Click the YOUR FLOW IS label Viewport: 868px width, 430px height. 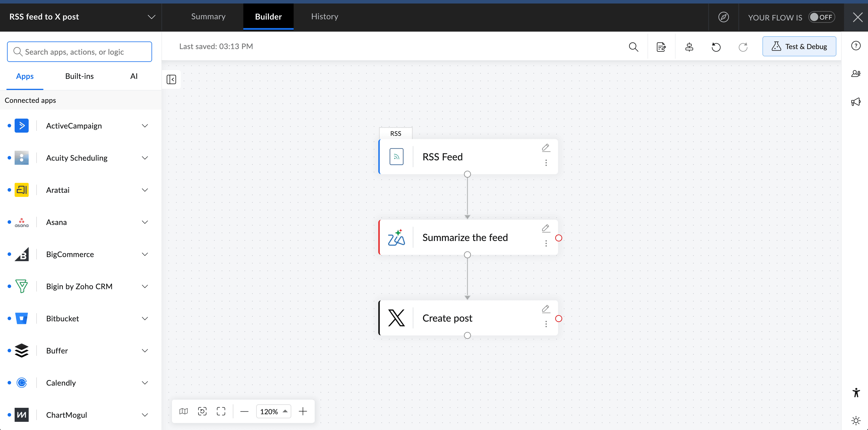775,18
